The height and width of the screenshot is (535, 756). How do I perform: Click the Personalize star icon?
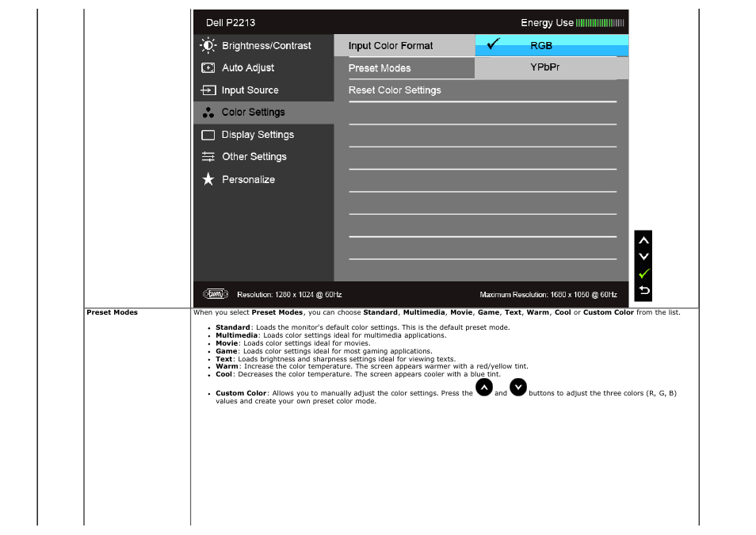208,179
